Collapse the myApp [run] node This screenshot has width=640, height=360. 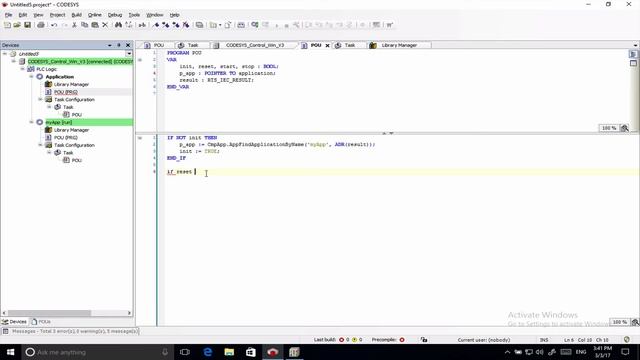(x=31, y=122)
